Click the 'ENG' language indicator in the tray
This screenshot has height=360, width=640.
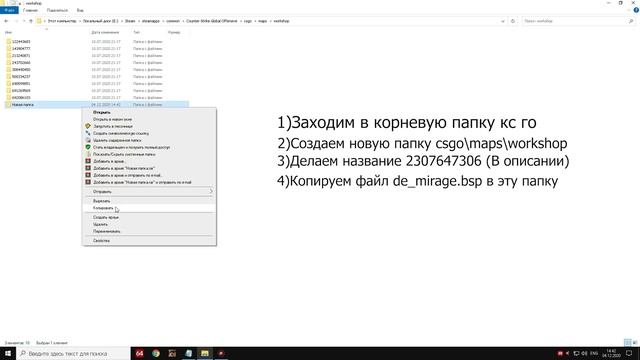click(x=594, y=353)
